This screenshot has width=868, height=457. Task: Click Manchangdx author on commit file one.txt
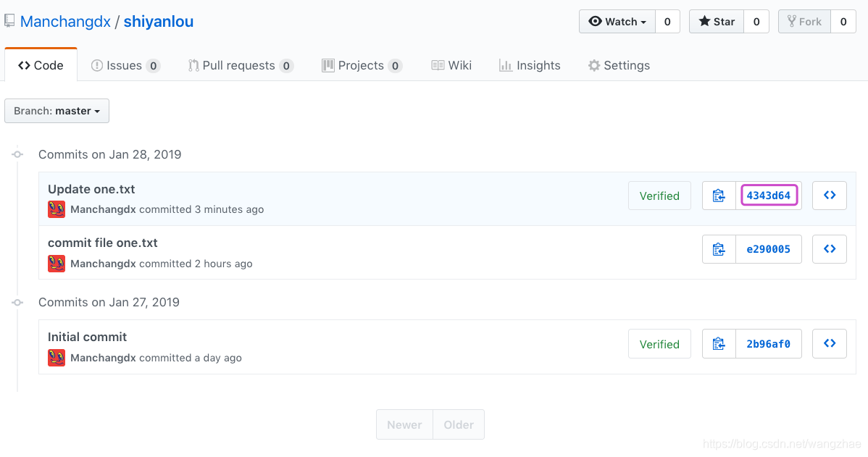[x=103, y=264]
